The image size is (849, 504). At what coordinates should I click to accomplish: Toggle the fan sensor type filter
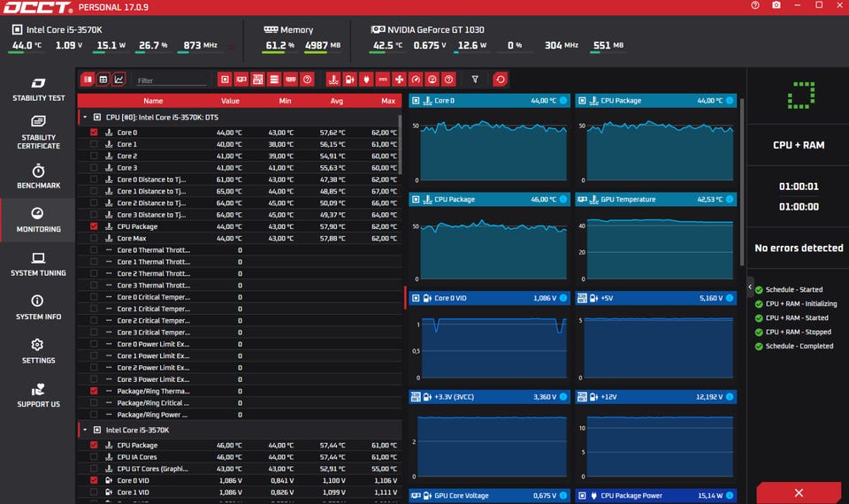(399, 80)
